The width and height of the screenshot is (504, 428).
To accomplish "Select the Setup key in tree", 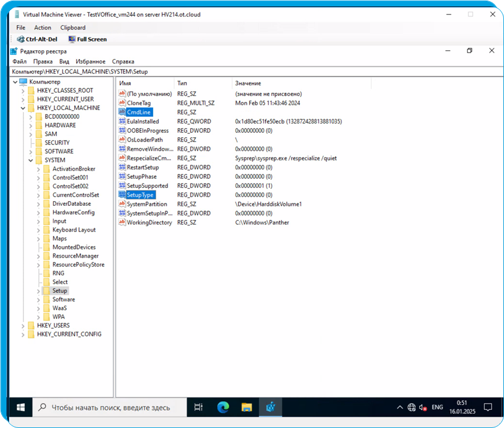I will (x=60, y=291).
